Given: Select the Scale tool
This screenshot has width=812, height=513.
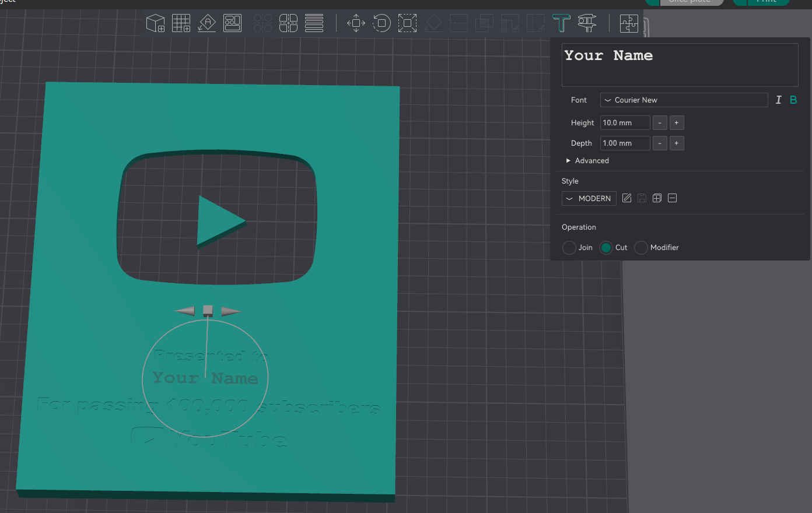Looking at the screenshot, I should (x=407, y=23).
